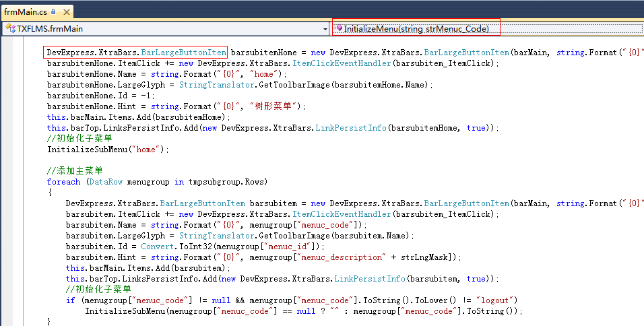
Task: Click tmpsubgroup.Rows in the foreach
Action: (x=226, y=181)
